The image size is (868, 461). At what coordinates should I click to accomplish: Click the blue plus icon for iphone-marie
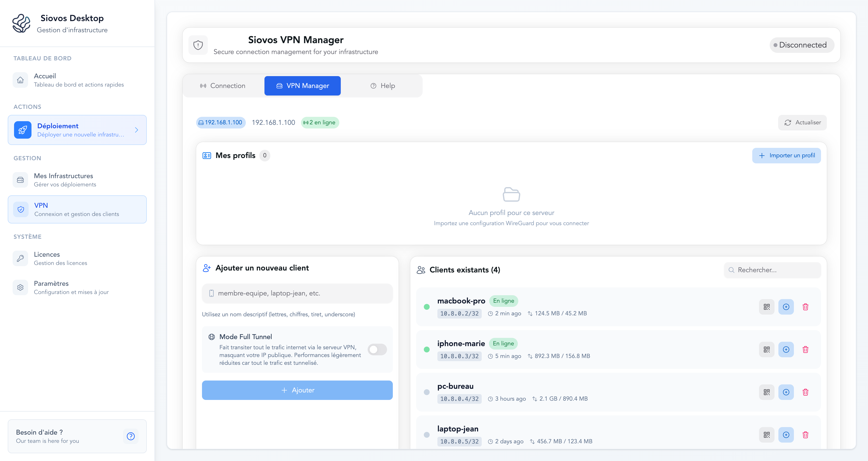786,349
